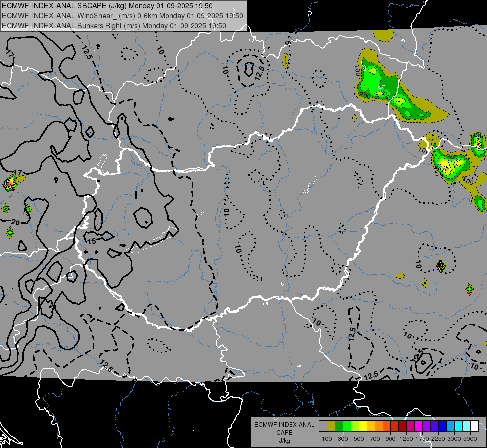Pick the olive swatch right of the 100 tick
487x448 pixels.
coord(331,426)
